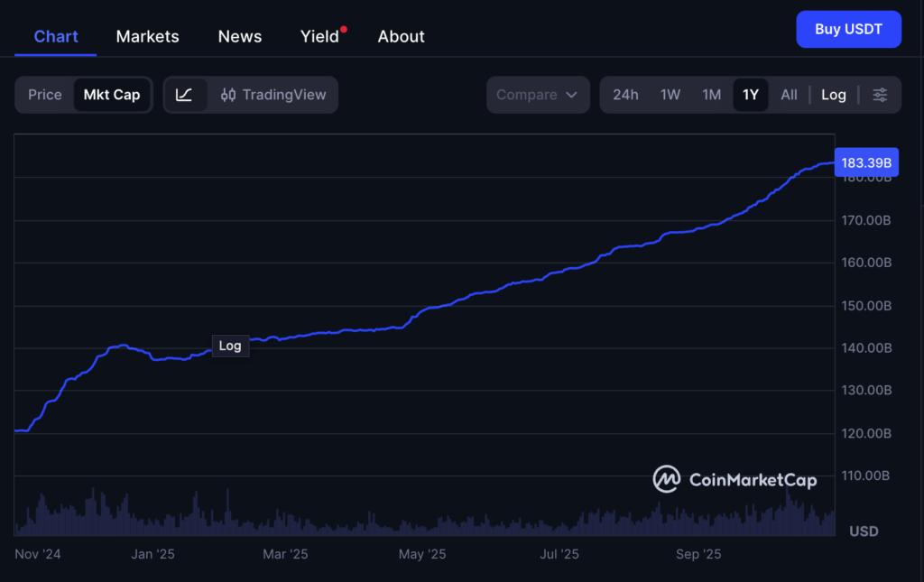Click the CoinMarketCap logo on the chart
This screenshot has width=924, height=582.
(735, 479)
